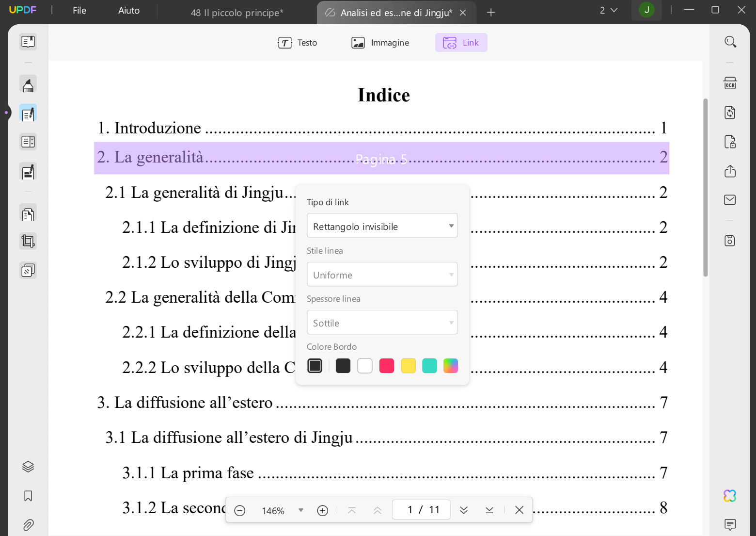The width and height of the screenshot is (756, 536).
Task: Go to the first page
Action: 352,510
